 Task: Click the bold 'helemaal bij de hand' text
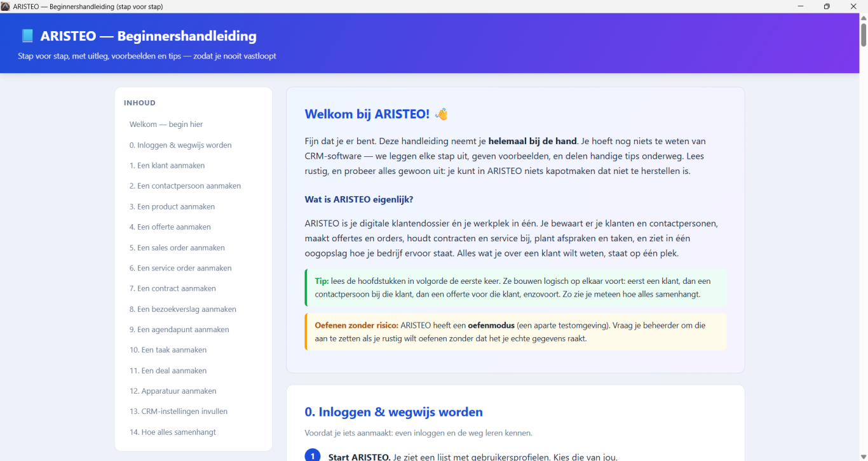click(x=532, y=141)
